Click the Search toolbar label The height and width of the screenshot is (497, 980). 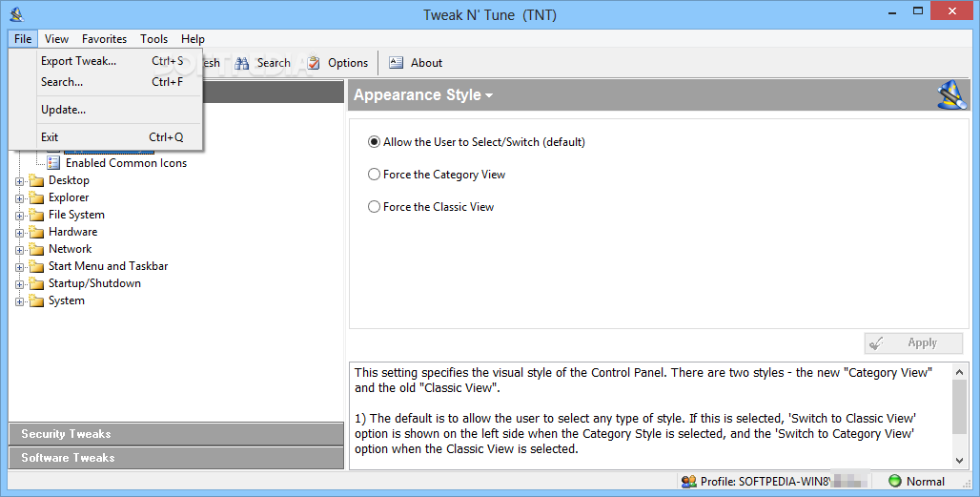coord(274,63)
